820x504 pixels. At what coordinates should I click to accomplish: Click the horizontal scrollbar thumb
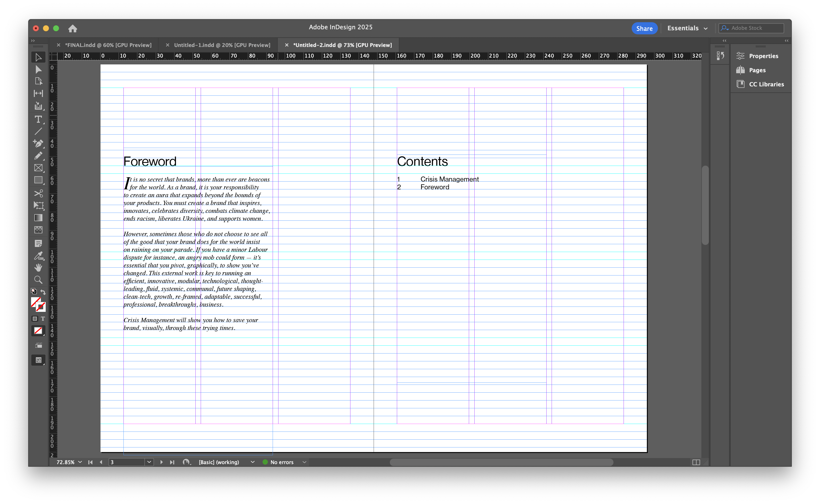[x=501, y=462]
